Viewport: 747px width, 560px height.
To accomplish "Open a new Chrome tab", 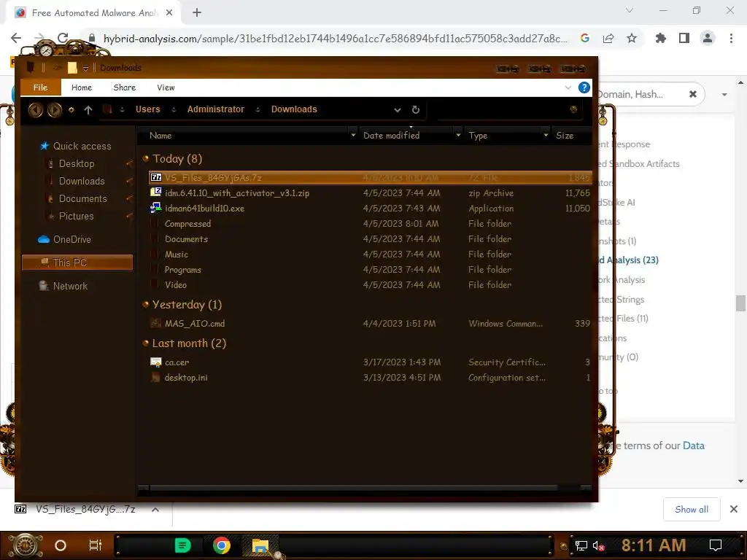I will click(197, 13).
